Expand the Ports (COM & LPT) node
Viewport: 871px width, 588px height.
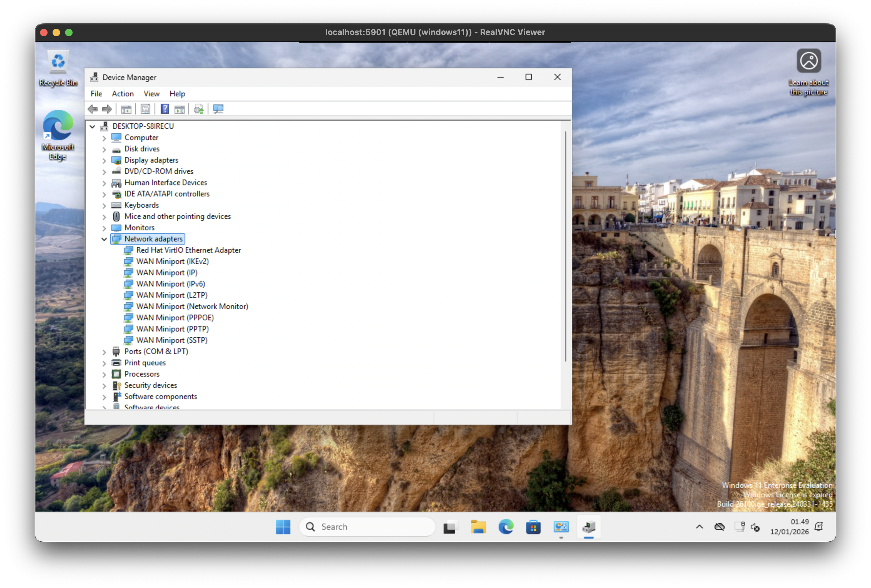click(x=104, y=352)
